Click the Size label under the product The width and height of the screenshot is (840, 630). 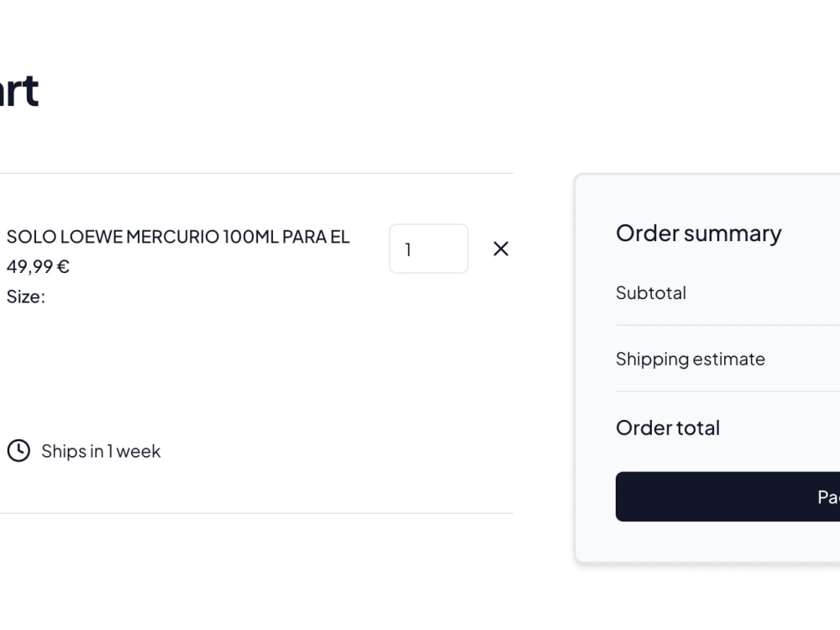25,296
